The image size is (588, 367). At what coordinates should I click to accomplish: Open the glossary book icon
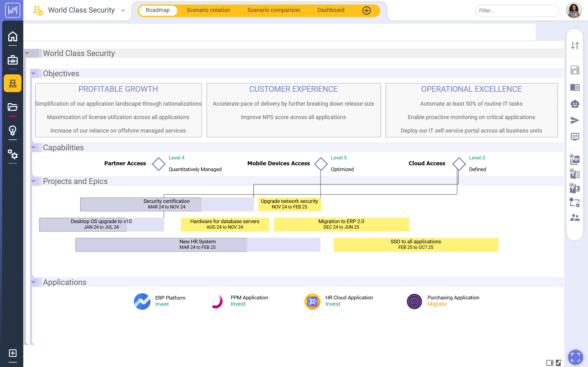point(575,88)
